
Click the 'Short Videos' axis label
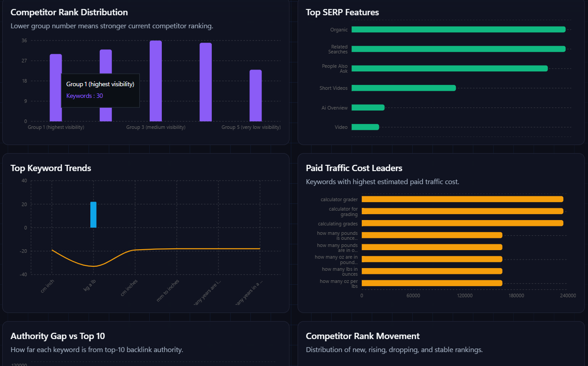click(x=334, y=88)
